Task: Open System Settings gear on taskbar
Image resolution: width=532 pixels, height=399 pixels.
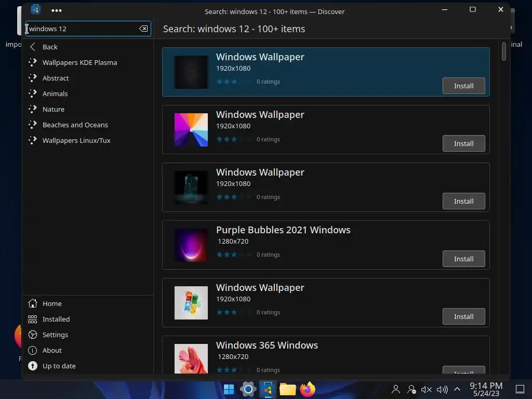Action: pyautogui.click(x=248, y=389)
